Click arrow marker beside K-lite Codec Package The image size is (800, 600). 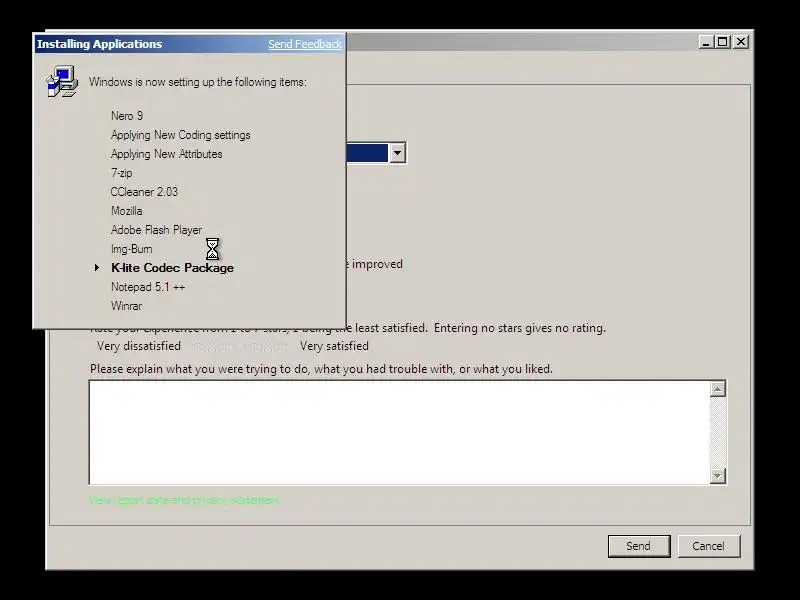[x=96, y=267]
